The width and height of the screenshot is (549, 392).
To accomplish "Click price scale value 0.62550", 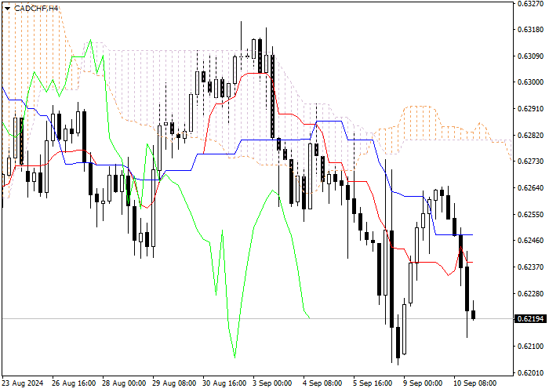I will click(x=530, y=214).
